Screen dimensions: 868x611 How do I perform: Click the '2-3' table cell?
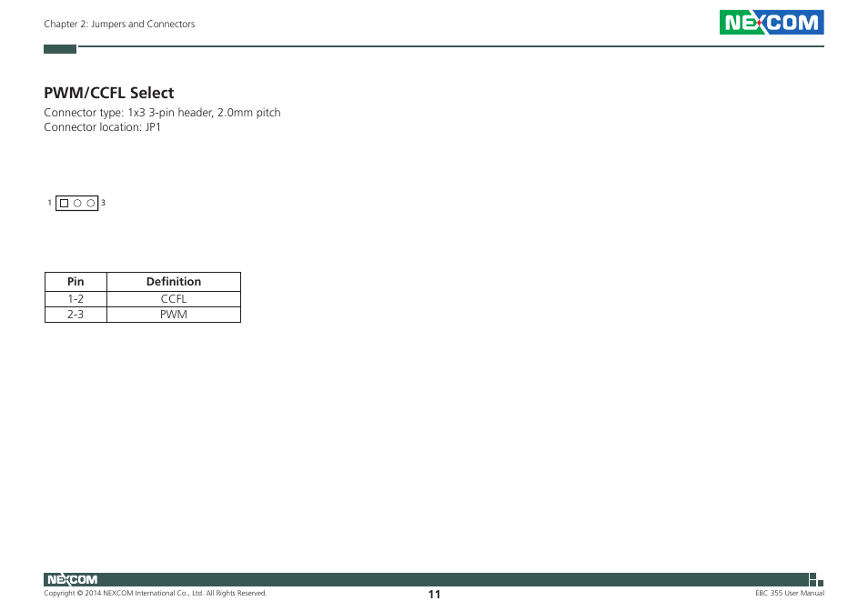[76, 315]
